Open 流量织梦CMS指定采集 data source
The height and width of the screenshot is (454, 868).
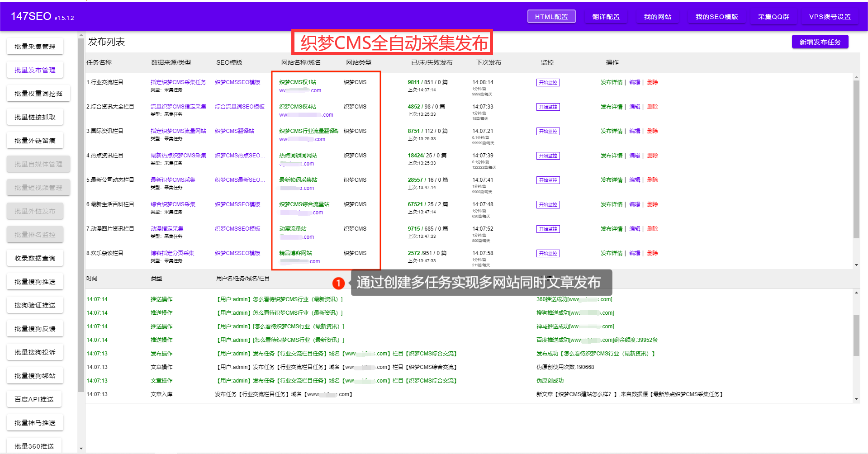[x=178, y=107]
